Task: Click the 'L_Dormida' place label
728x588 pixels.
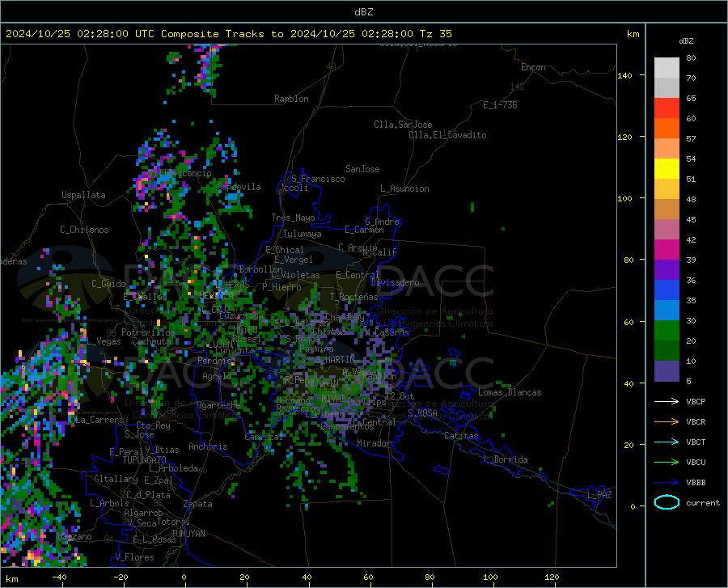Action: 506,459
